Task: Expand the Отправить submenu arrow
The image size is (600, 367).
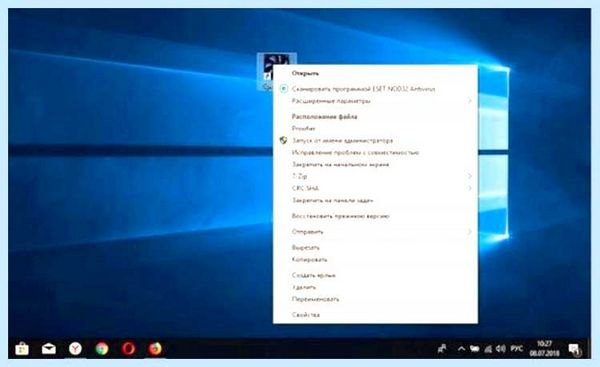Action: coord(470,232)
